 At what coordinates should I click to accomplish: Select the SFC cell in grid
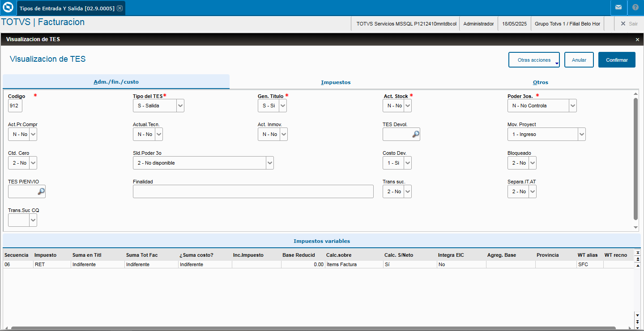click(589, 264)
